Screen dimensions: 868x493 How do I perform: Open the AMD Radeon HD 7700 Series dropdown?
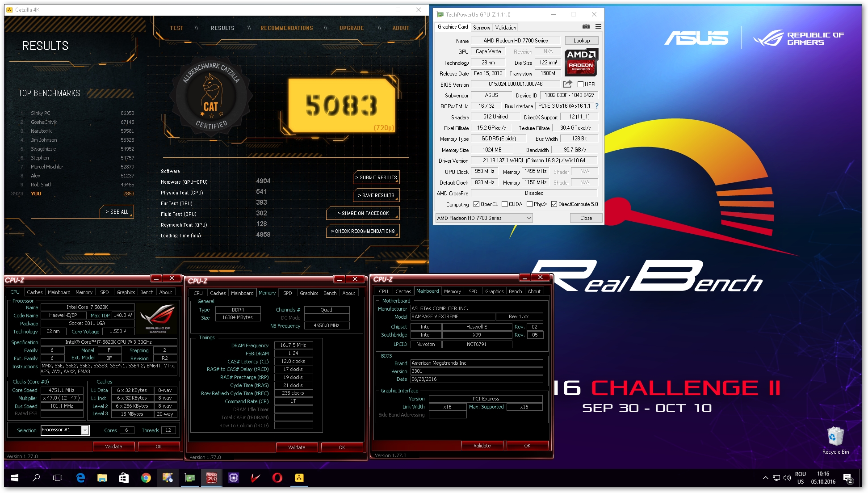pyautogui.click(x=484, y=218)
